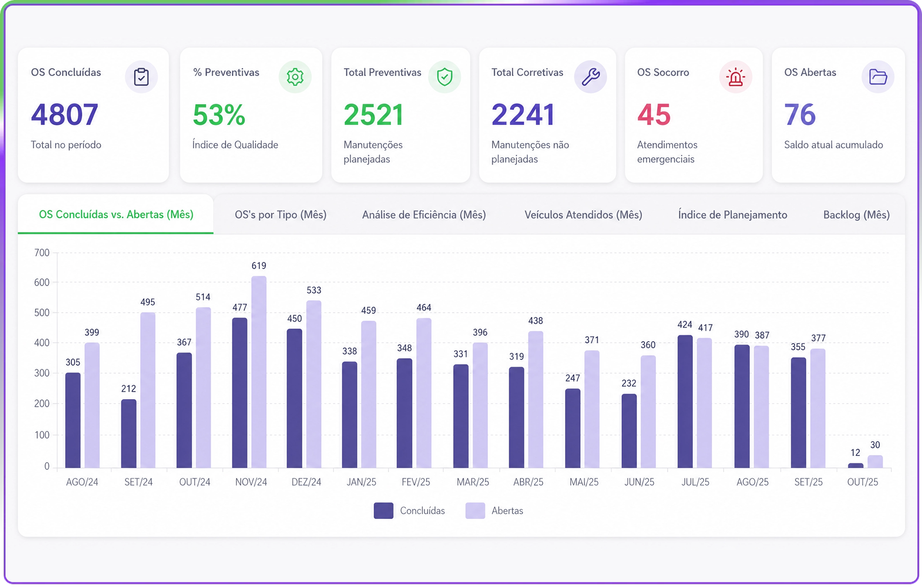Switch to the OS's por Tipo (Mês) tab

[280, 215]
